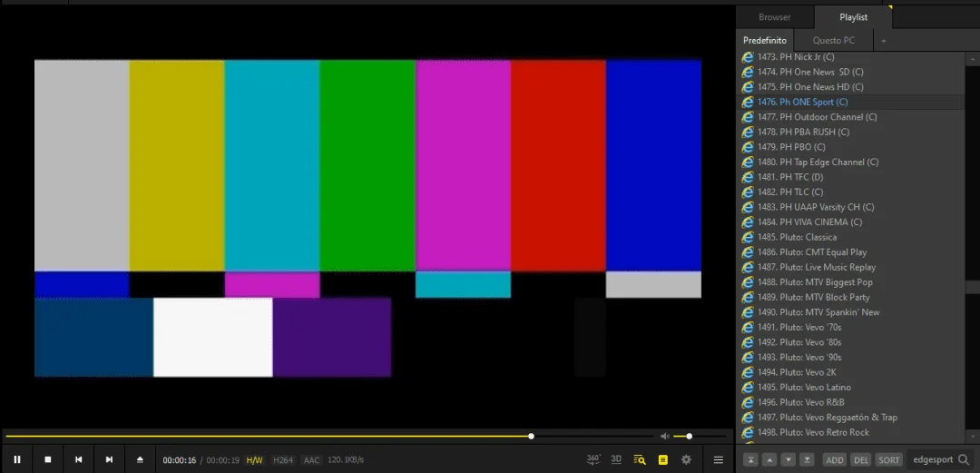The width and height of the screenshot is (980, 473).
Task: Click the seek bar progress handle
Action: [531, 436]
